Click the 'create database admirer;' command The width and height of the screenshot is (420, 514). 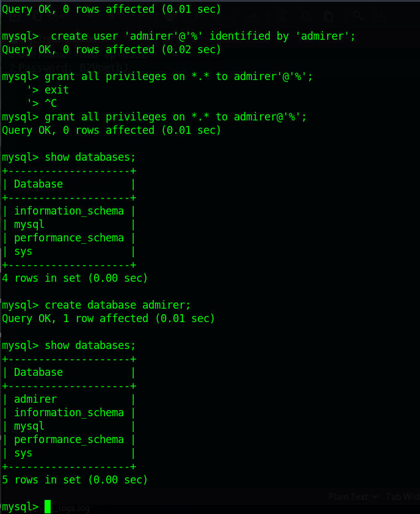coord(117,305)
